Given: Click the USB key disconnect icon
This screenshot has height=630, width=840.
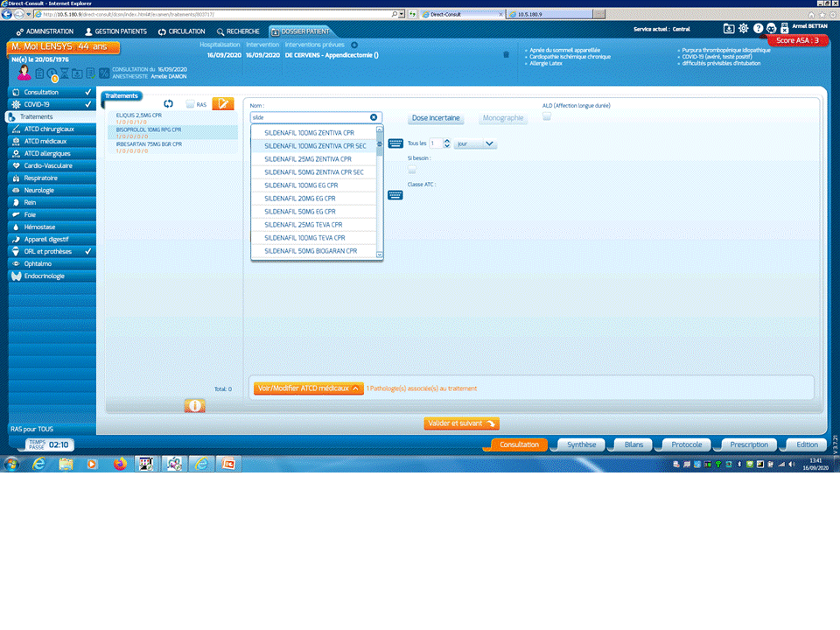Looking at the screenshot, I should (784, 29).
